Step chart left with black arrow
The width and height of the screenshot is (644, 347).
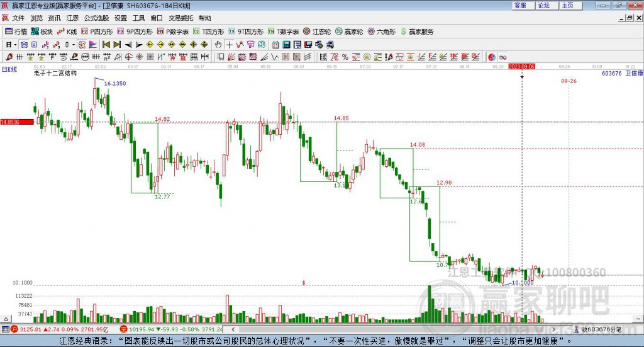pyautogui.click(x=128, y=45)
